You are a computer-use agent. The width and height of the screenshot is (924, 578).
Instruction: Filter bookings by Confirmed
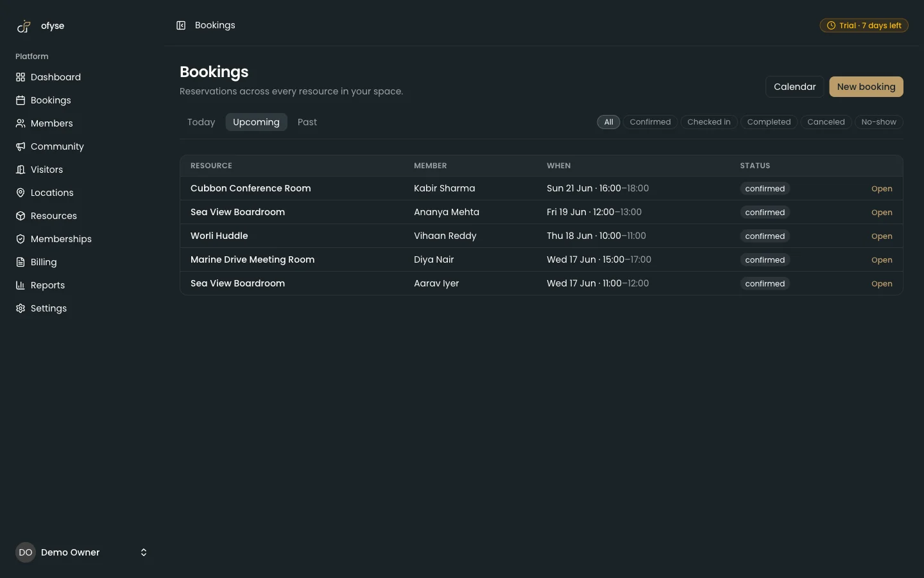[x=650, y=122]
